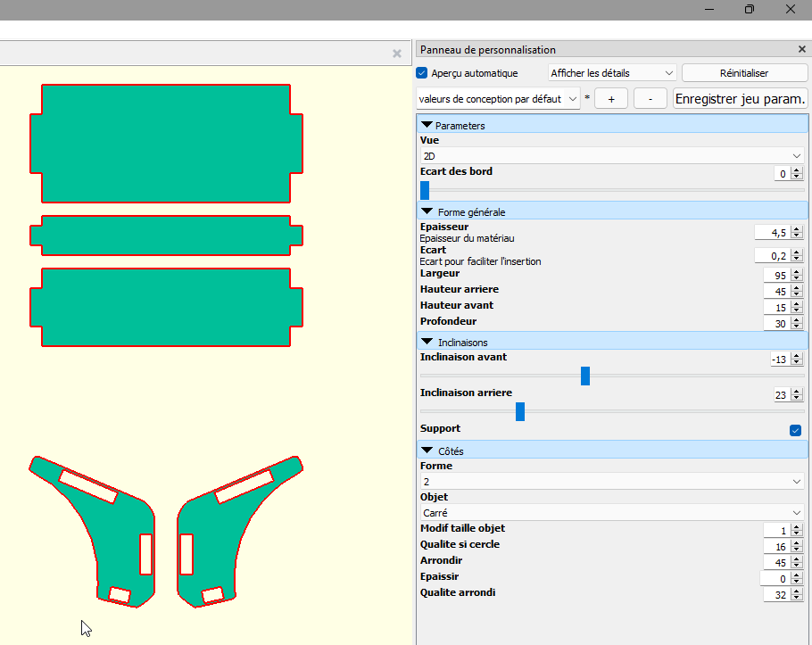Click Enregistrer jeu param. button
Image resolution: width=812 pixels, height=645 pixels.
coord(741,99)
